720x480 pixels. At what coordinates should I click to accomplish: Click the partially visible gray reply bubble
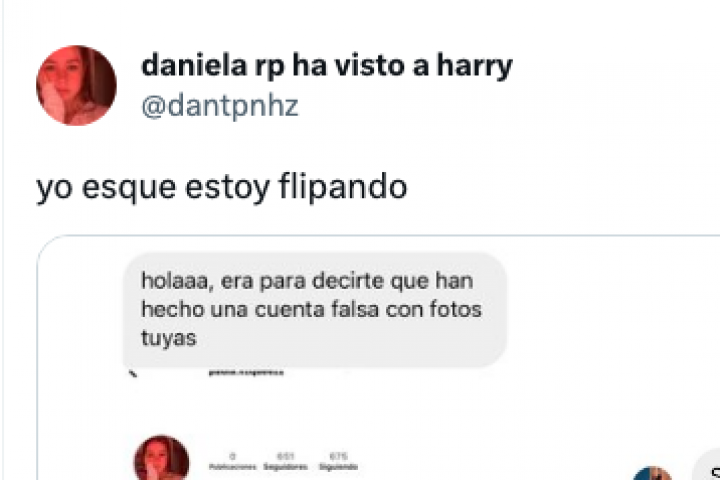tap(706, 465)
